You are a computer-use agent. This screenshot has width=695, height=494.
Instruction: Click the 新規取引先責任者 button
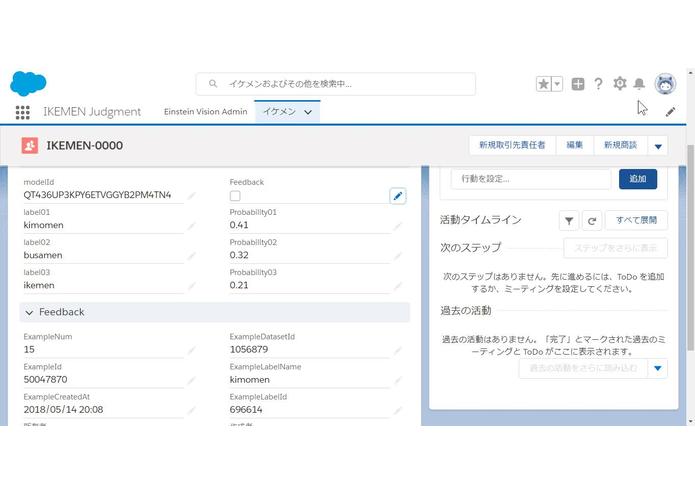click(512, 145)
